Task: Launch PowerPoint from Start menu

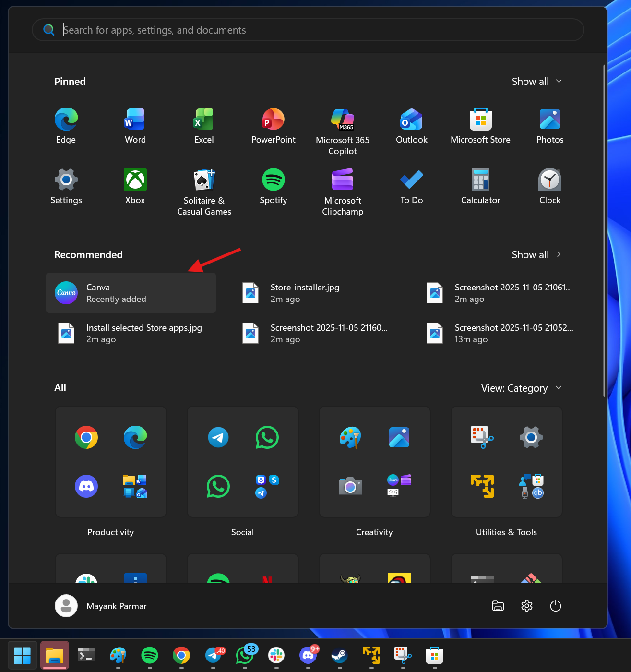Action: [x=273, y=126]
